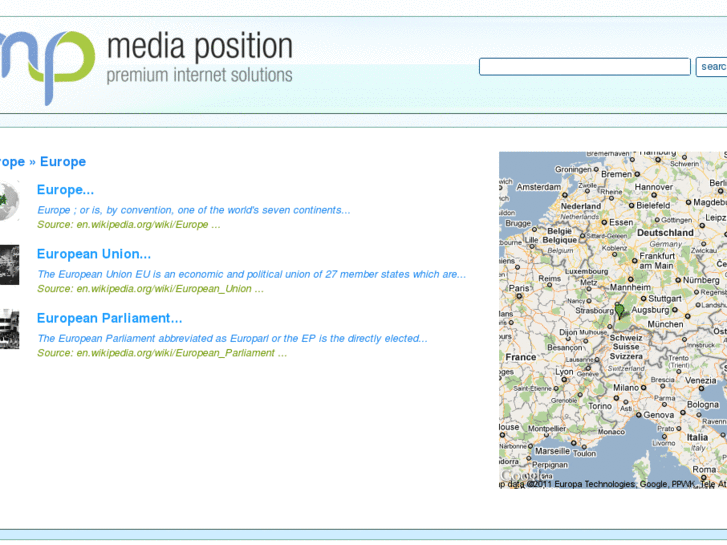Viewport: 727px width, 545px height.
Task: Click source en.wikipedia.org/wiki/European_Union text
Action: click(150, 289)
